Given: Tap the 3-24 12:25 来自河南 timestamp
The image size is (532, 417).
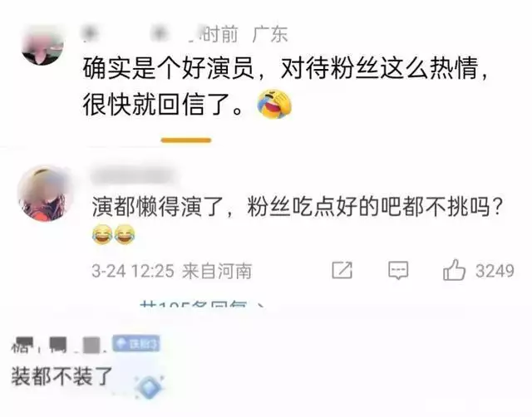Looking at the screenshot, I should pyautogui.click(x=171, y=271).
